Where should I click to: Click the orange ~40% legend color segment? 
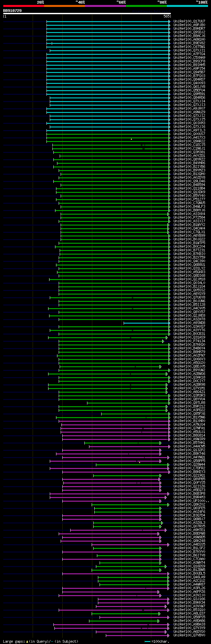pos(64,6)
